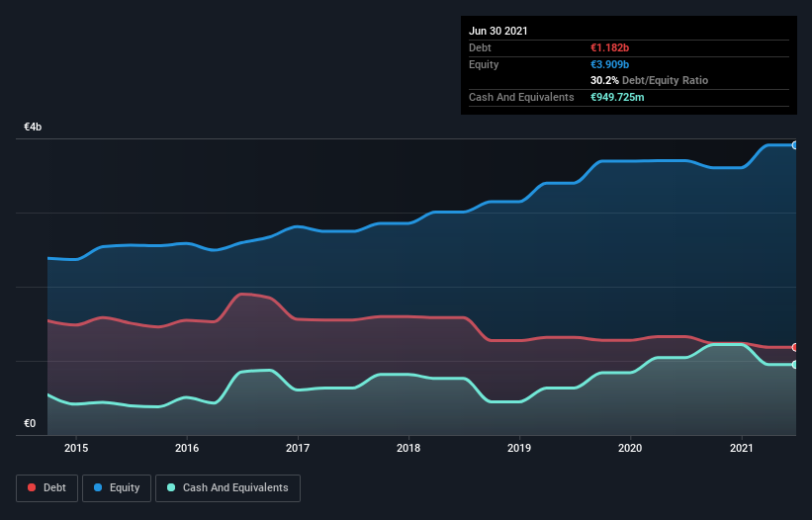Viewport: 812px width, 520px height.
Task: Click the 30.2% Debt/Equity Ratio text
Action: (650, 80)
